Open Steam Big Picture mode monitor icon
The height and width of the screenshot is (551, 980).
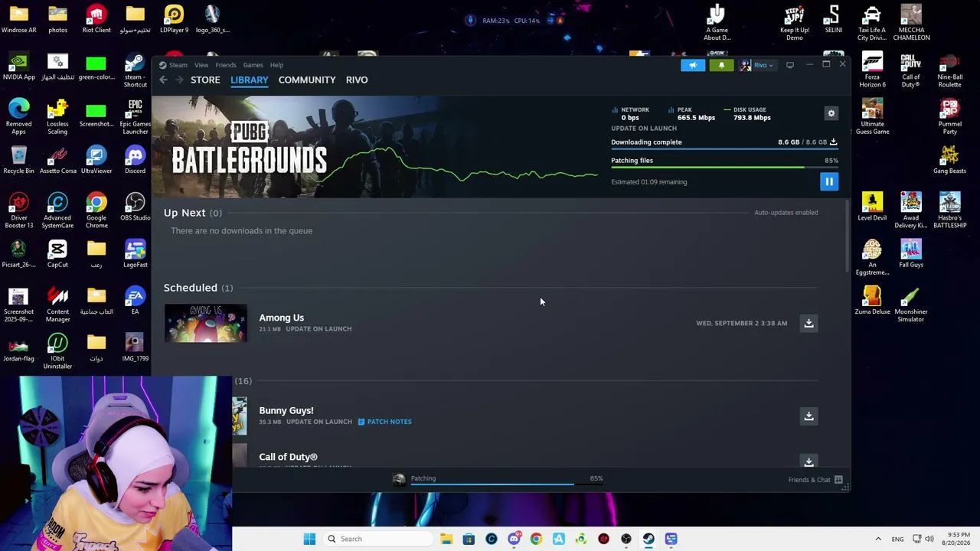(790, 65)
